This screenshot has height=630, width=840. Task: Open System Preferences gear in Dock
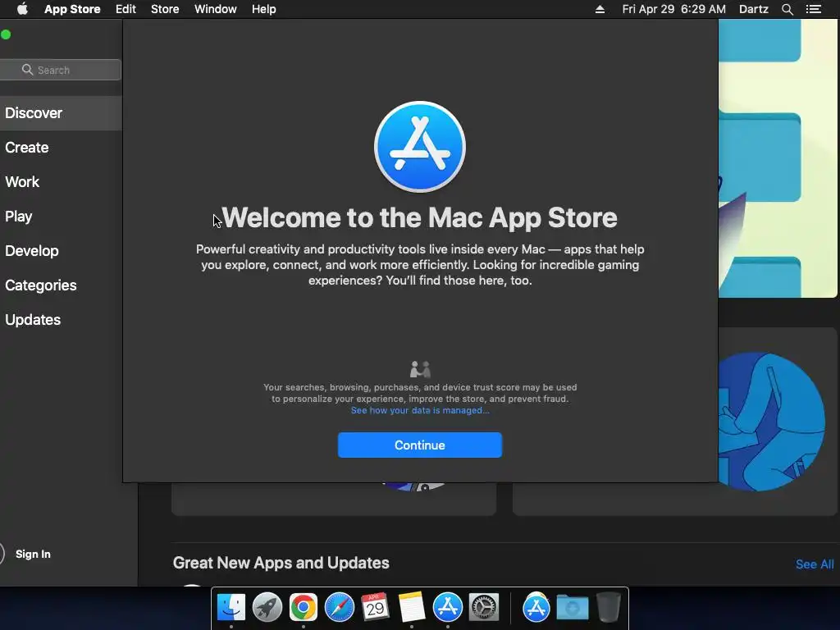click(x=484, y=607)
